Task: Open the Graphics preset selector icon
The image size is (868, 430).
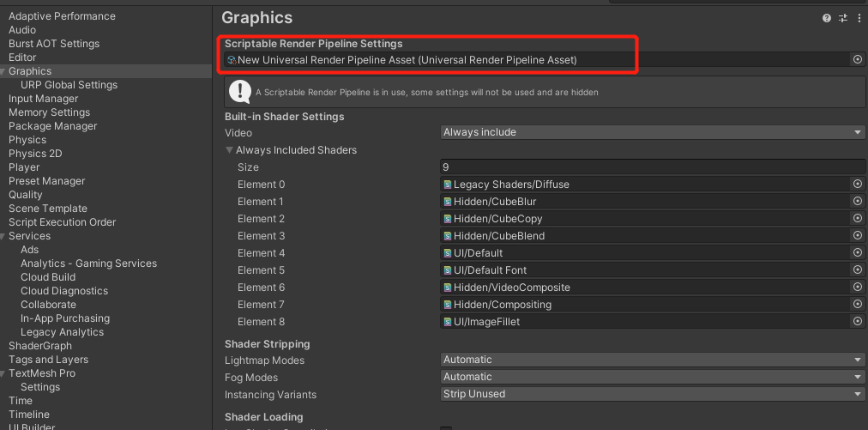Action: pos(843,18)
